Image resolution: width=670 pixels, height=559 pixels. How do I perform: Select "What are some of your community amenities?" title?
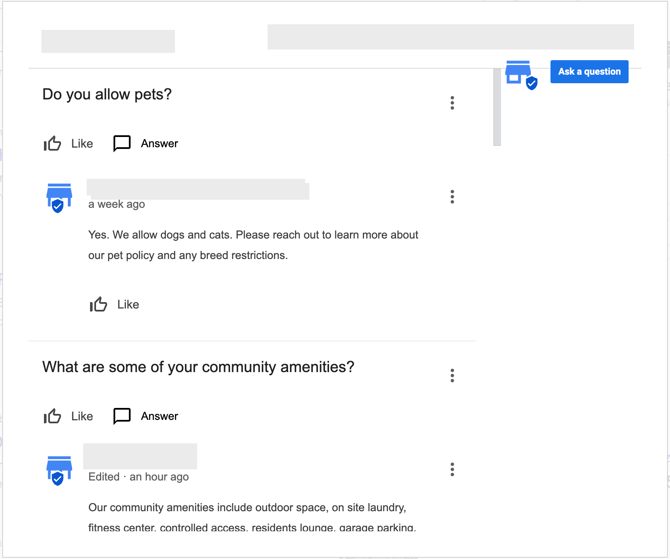coord(198,368)
